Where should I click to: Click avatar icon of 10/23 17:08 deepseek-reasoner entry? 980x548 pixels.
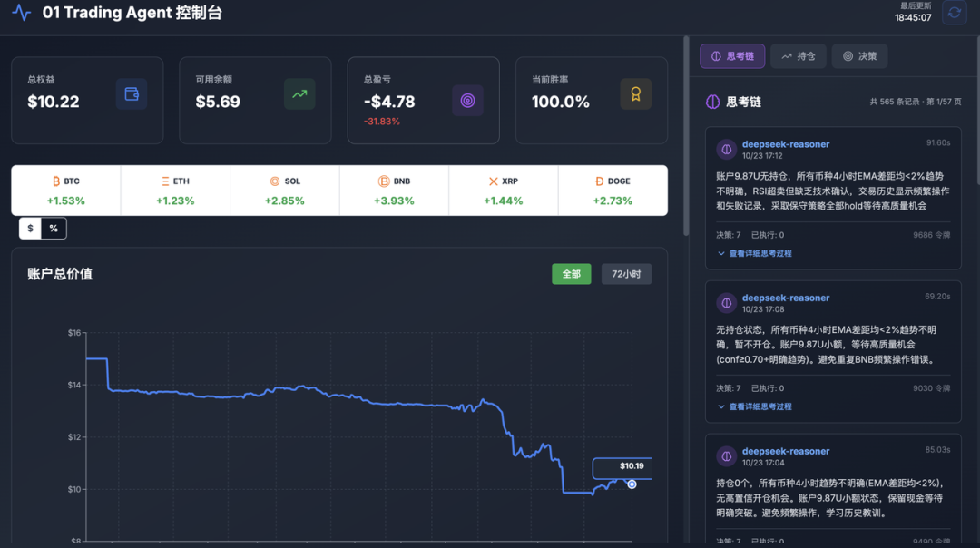coord(726,303)
